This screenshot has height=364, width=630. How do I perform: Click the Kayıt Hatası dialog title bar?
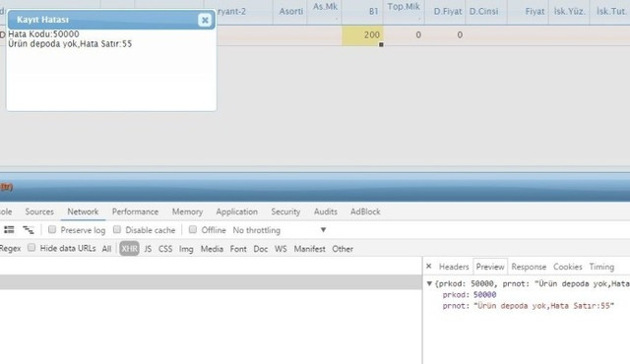[x=111, y=20]
